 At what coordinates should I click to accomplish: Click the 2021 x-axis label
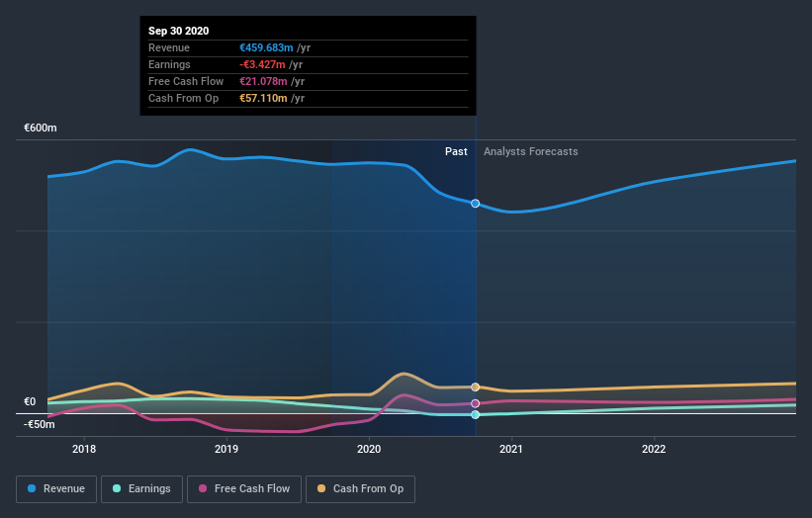pos(511,449)
